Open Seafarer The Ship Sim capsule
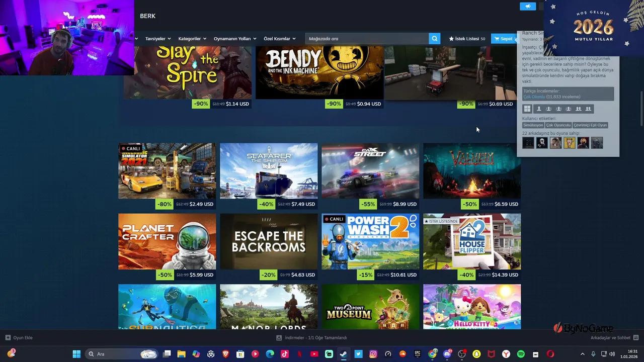This screenshot has width=644, height=362. point(269,171)
